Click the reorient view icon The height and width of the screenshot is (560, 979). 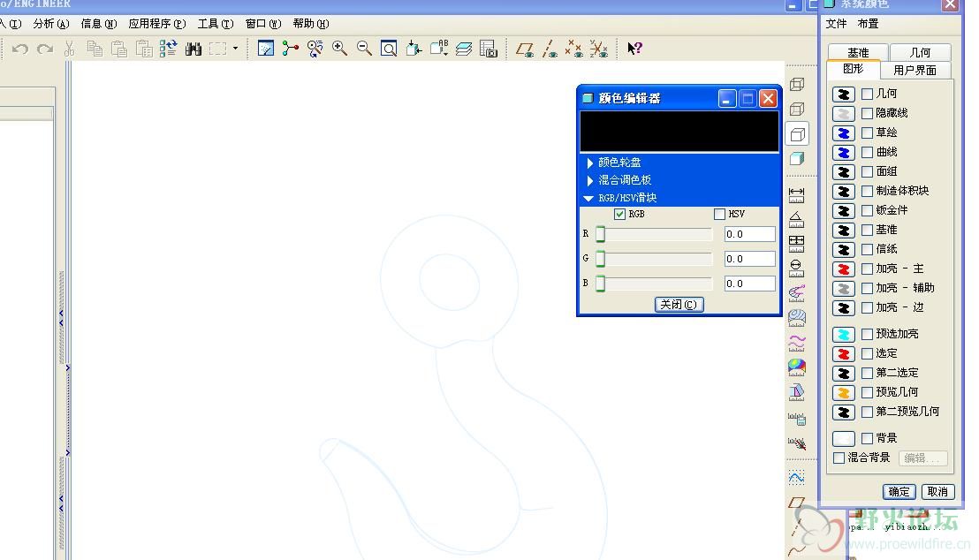[x=414, y=49]
